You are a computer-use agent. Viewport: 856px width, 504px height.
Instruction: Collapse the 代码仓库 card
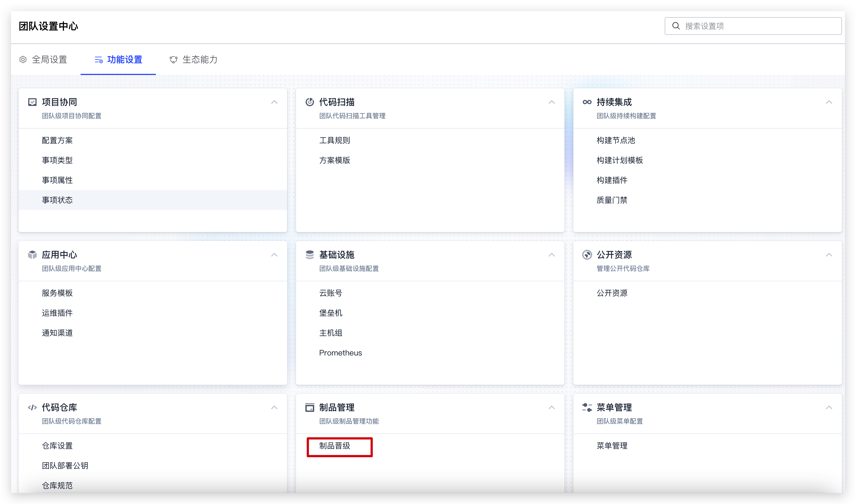pos(274,407)
